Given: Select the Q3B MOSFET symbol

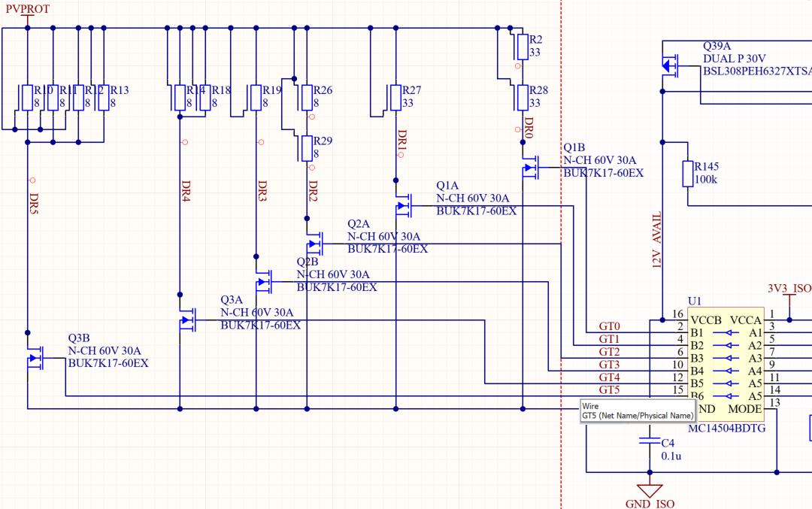Looking at the screenshot, I should point(35,358).
